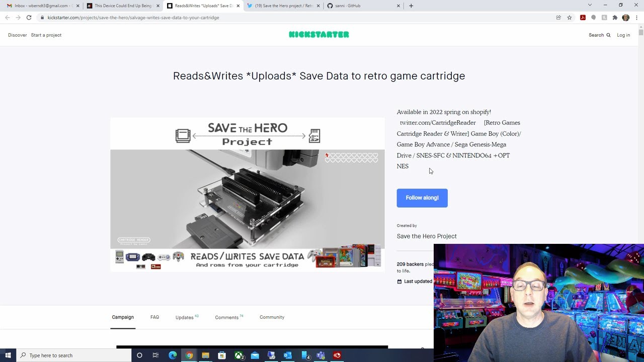
Task: Click the Discover link
Action: [x=17, y=35]
